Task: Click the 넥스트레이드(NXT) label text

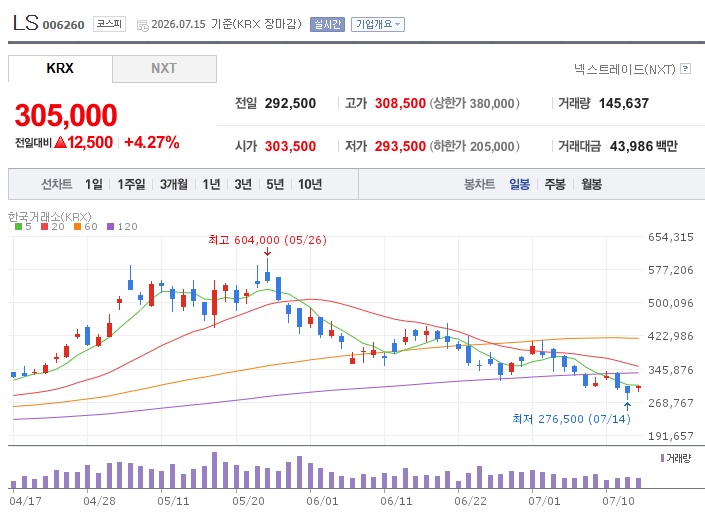Action: point(625,69)
